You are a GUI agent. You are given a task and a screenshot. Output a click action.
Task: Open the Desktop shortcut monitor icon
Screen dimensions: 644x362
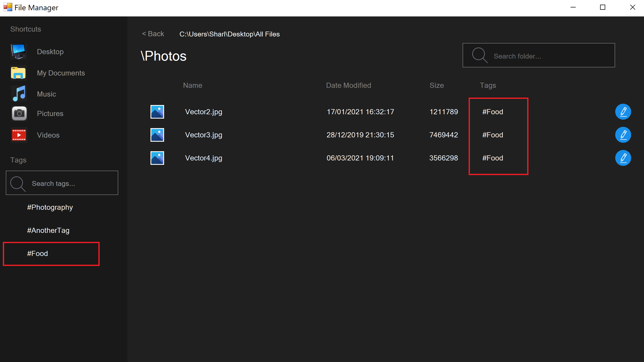point(18,51)
